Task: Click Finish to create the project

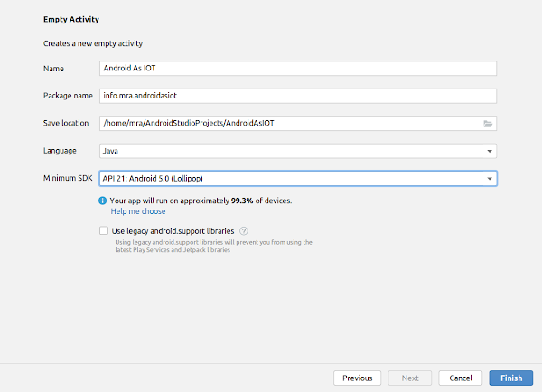Action: coord(511,378)
